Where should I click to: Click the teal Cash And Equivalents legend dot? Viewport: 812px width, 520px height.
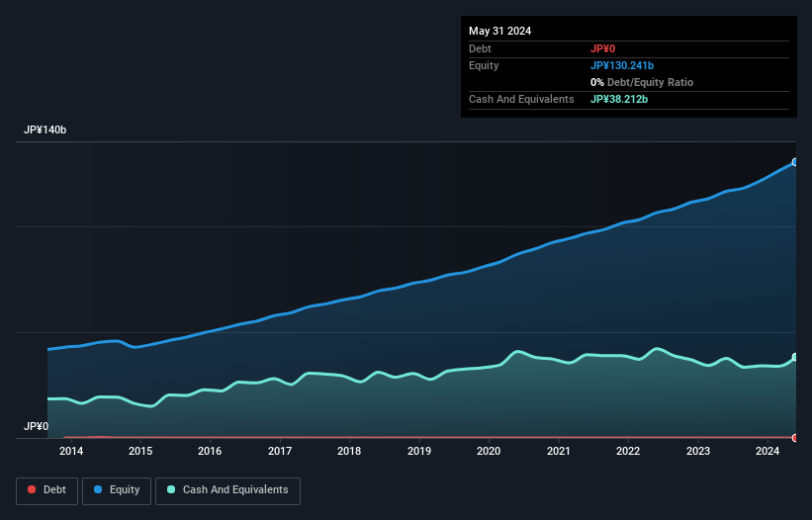tap(172, 490)
